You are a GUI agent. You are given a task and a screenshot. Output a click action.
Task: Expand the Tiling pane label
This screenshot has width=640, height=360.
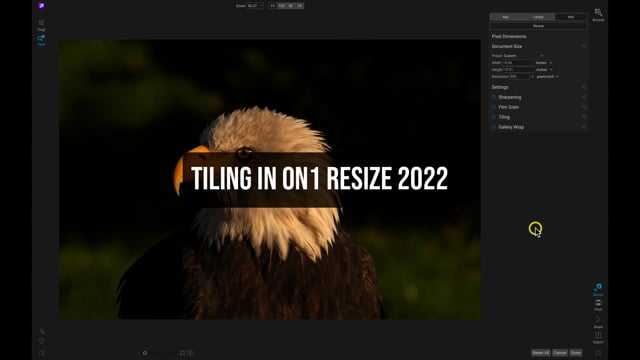click(x=504, y=117)
